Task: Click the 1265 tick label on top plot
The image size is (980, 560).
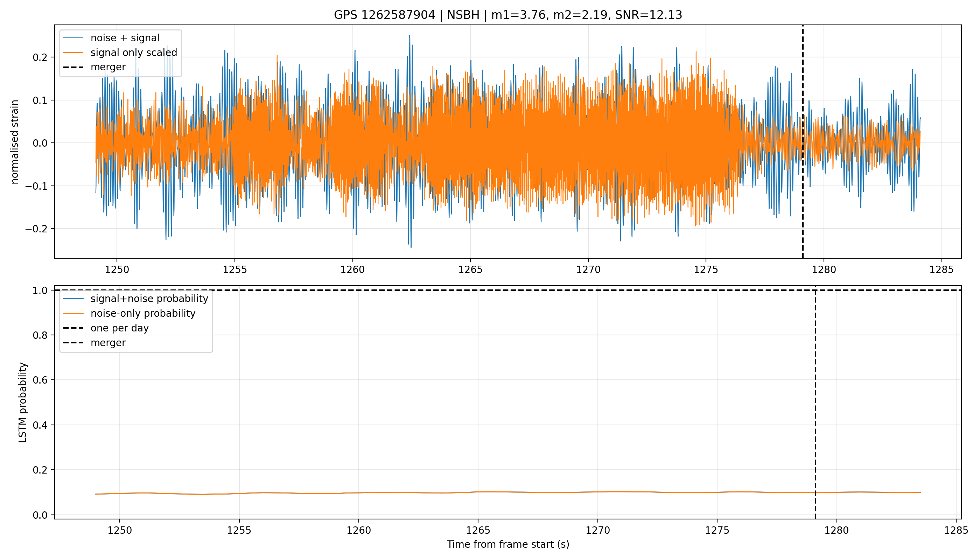Action: [470, 269]
